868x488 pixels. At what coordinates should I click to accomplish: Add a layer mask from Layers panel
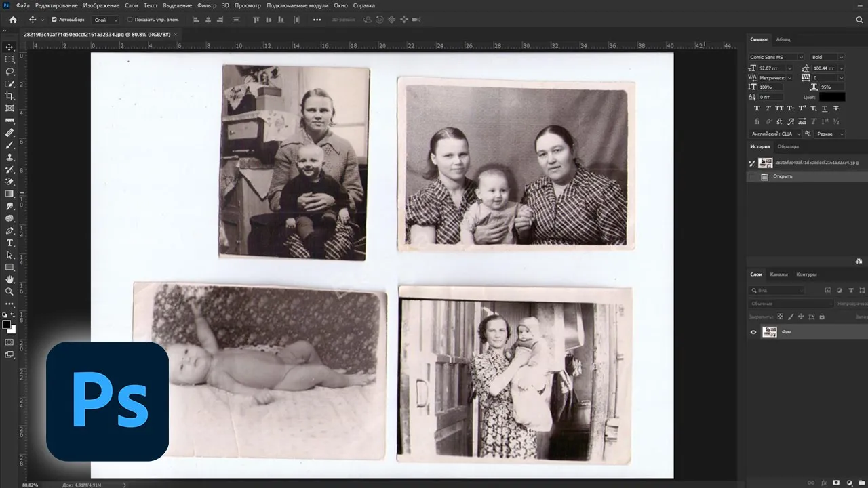pyautogui.click(x=835, y=483)
